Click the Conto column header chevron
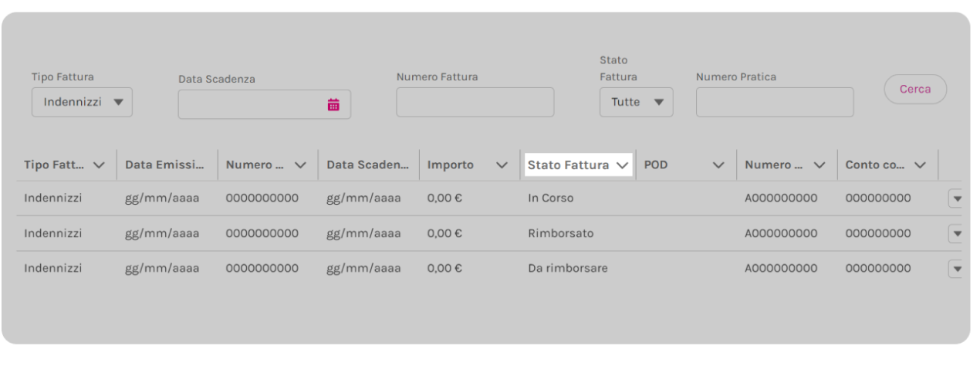The height and width of the screenshot is (373, 980). 920,165
